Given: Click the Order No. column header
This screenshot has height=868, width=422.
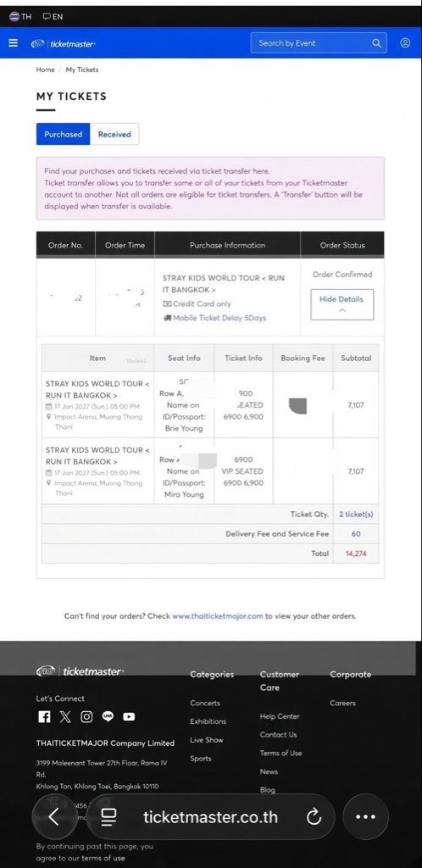Looking at the screenshot, I should (x=65, y=245).
